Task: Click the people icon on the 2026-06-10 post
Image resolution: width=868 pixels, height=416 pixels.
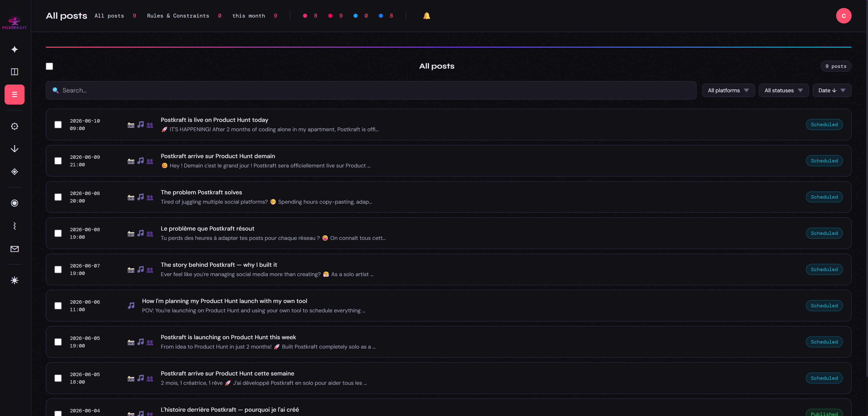Action: pyautogui.click(x=150, y=125)
